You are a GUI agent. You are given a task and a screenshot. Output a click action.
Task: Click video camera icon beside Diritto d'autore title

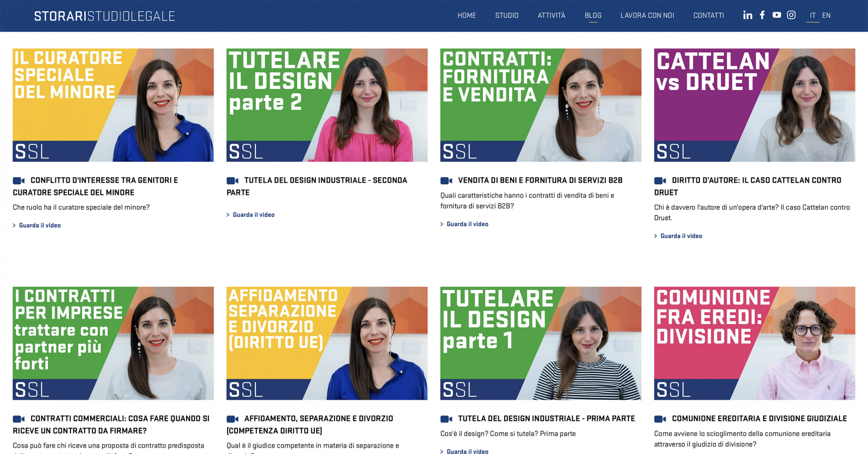coord(660,181)
